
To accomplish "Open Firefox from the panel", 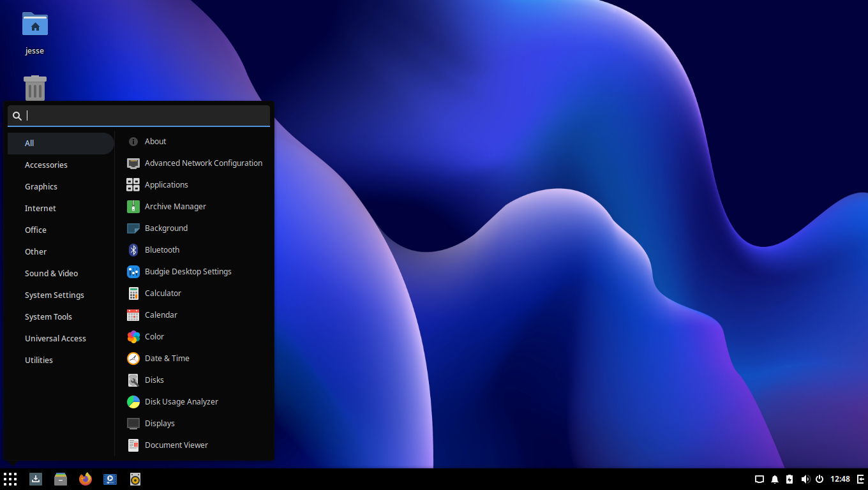I will click(x=86, y=479).
